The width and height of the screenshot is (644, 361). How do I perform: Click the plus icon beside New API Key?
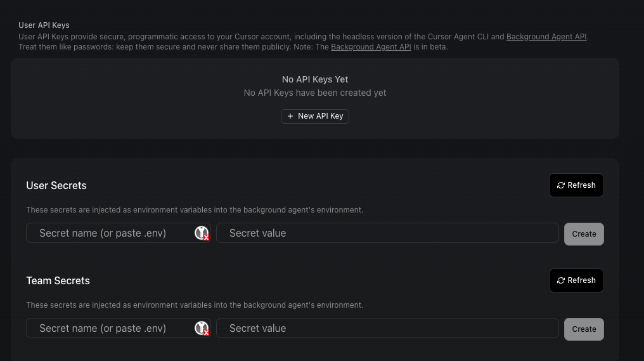click(290, 116)
